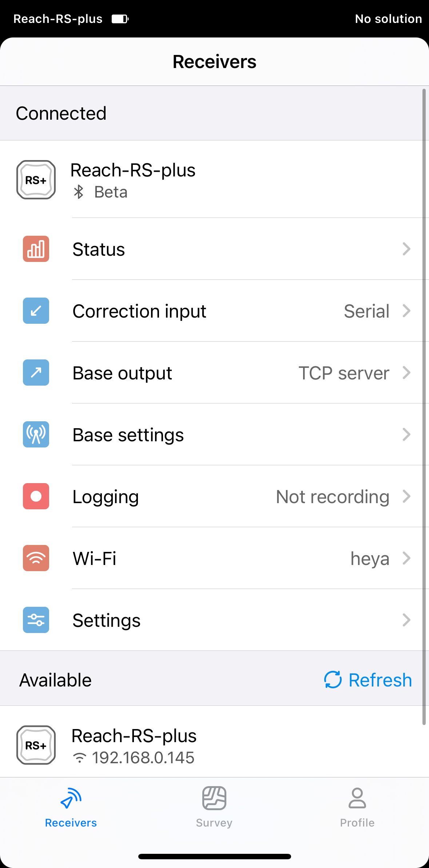Open Correction input Serial chevron
Screen dimensions: 429x868
406,311
